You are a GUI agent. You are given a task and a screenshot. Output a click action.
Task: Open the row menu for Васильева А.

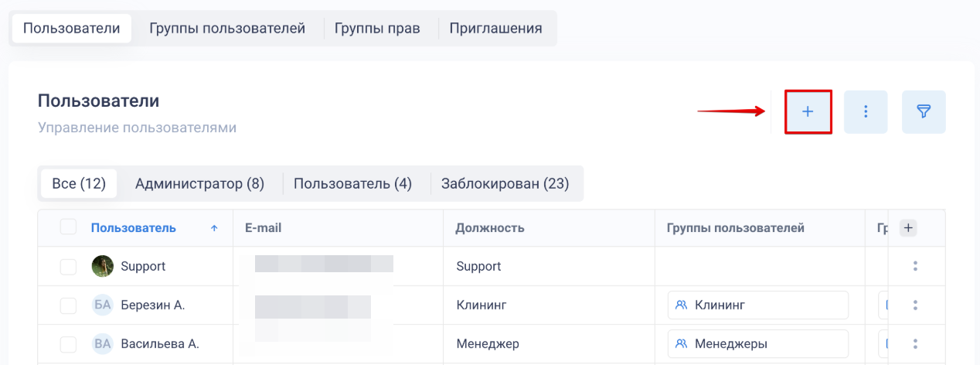pos(915,343)
